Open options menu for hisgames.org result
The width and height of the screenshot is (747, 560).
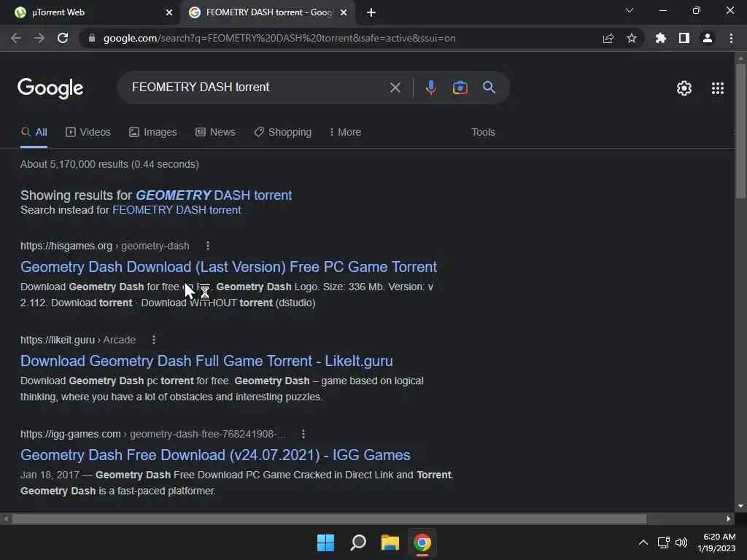click(208, 246)
